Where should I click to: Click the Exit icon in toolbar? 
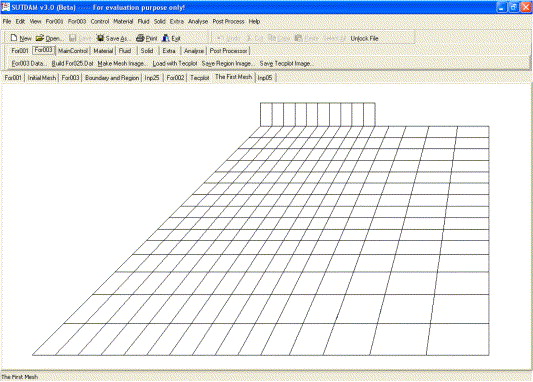click(x=166, y=38)
